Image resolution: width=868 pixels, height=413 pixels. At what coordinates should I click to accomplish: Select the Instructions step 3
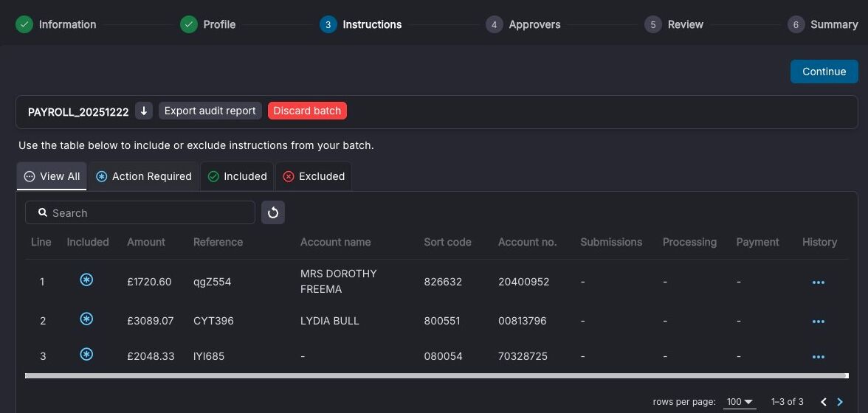[x=361, y=24]
